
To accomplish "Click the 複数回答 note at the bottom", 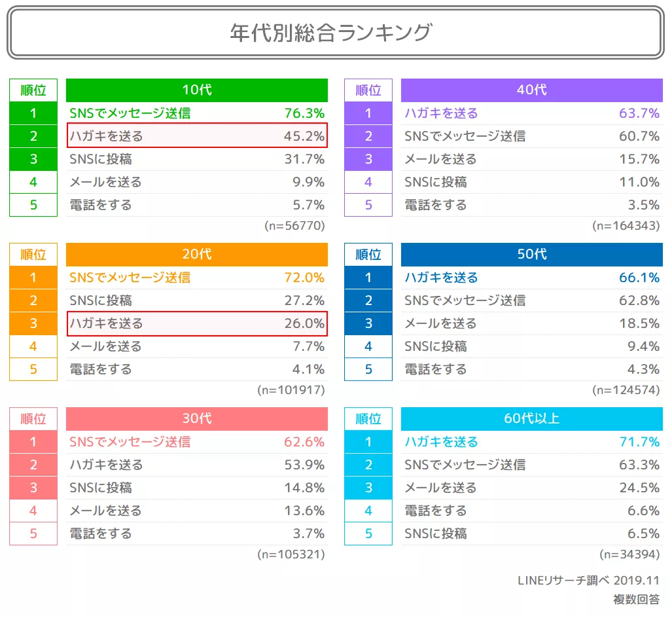I will pos(636,599).
